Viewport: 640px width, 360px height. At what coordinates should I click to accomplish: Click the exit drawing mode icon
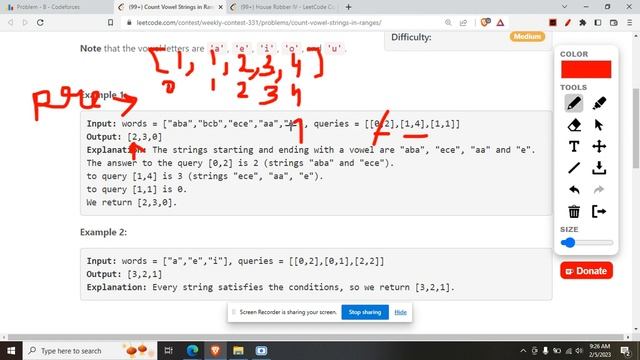pyautogui.click(x=599, y=211)
